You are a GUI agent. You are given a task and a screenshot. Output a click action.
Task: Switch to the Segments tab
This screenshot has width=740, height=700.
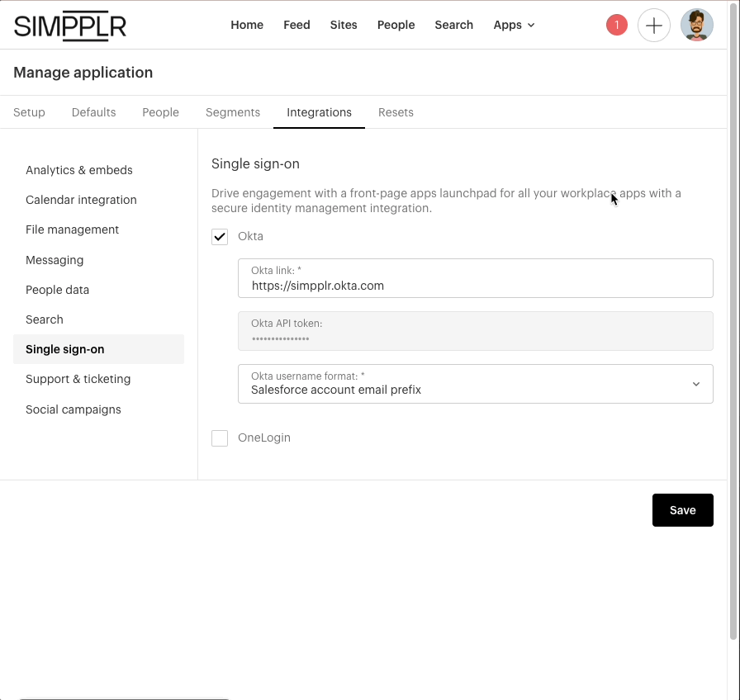(233, 112)
